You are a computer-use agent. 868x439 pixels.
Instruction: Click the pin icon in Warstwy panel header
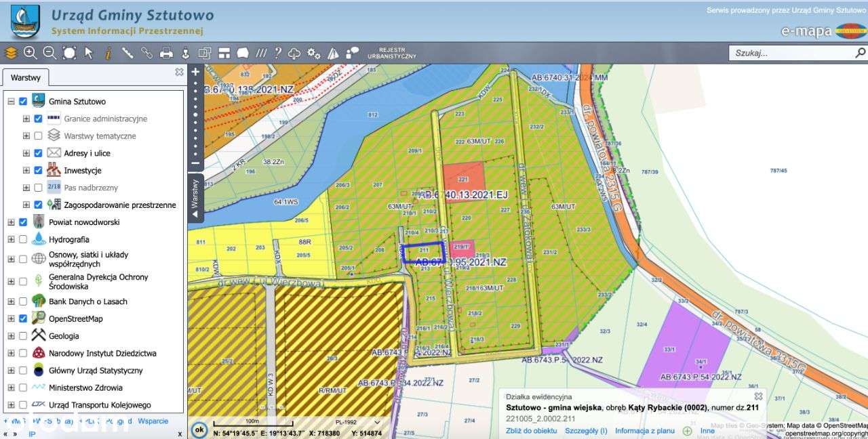[179, 71]
